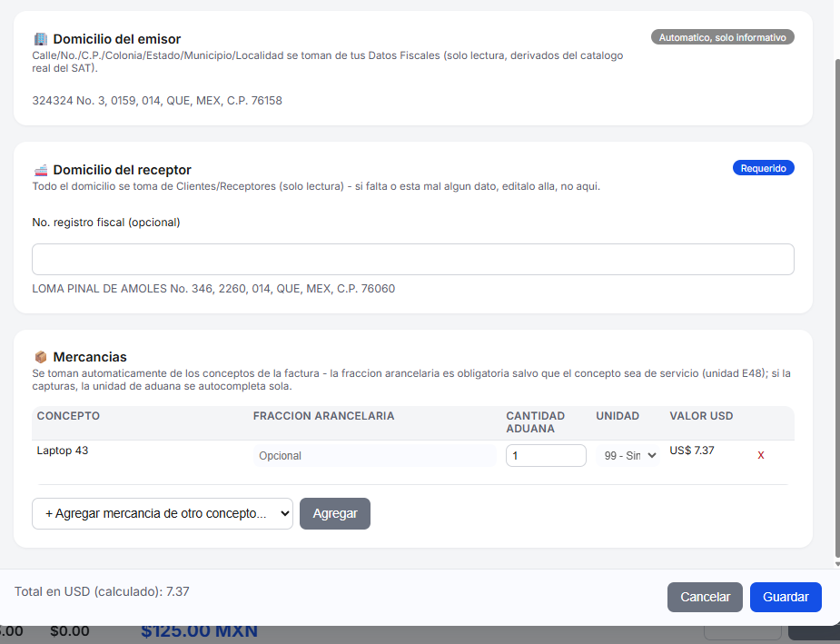Save the form with the Guardar button
Image resolution: width=840 pixels, height=644 pixels.
tap(786, 597)
